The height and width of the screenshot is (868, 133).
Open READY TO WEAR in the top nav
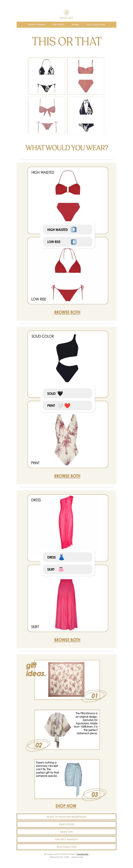pos(36,25)
